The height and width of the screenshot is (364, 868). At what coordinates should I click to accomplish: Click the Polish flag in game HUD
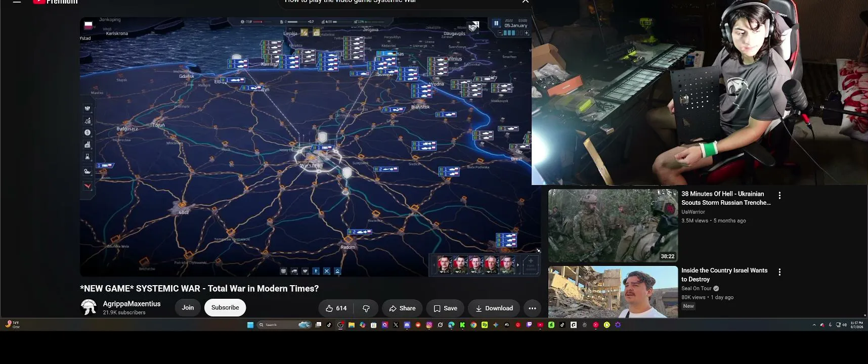[x=89, y=25]
